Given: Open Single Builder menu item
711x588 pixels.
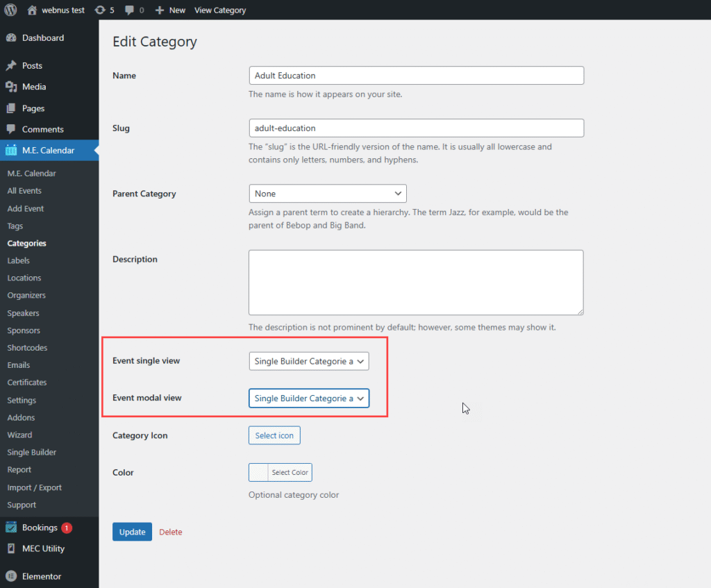Looking at the screenshot, I should tap(31, 452).
